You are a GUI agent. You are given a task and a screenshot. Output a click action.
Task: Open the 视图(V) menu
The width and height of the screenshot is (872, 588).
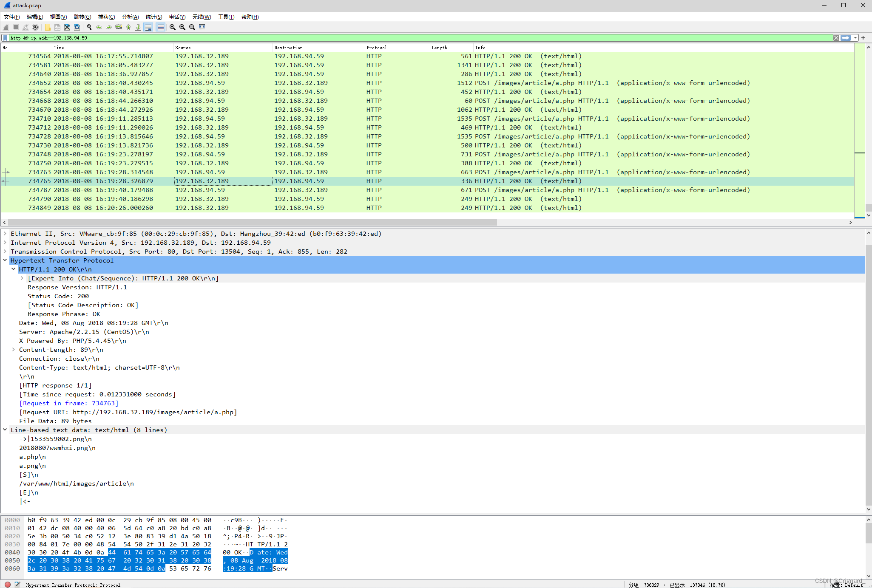[x=58, y=17]
